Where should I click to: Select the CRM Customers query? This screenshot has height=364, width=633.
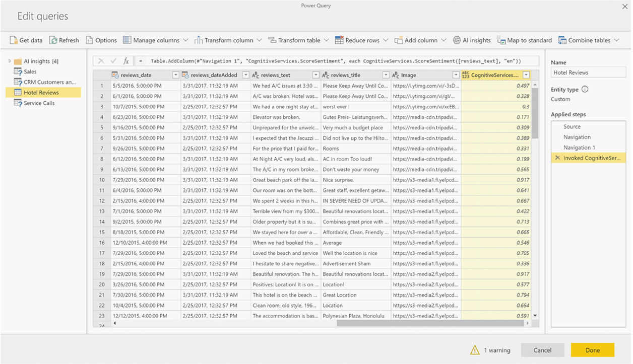tap(45, 82)
